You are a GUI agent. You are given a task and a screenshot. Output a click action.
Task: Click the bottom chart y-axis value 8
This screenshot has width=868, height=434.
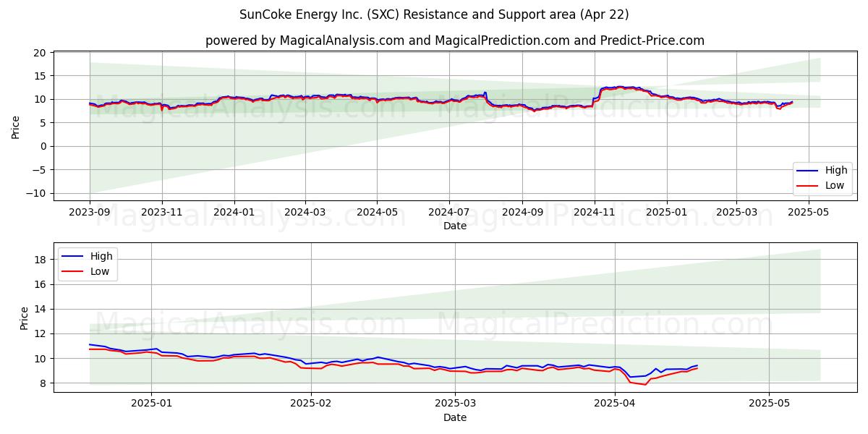click(43, 383)
